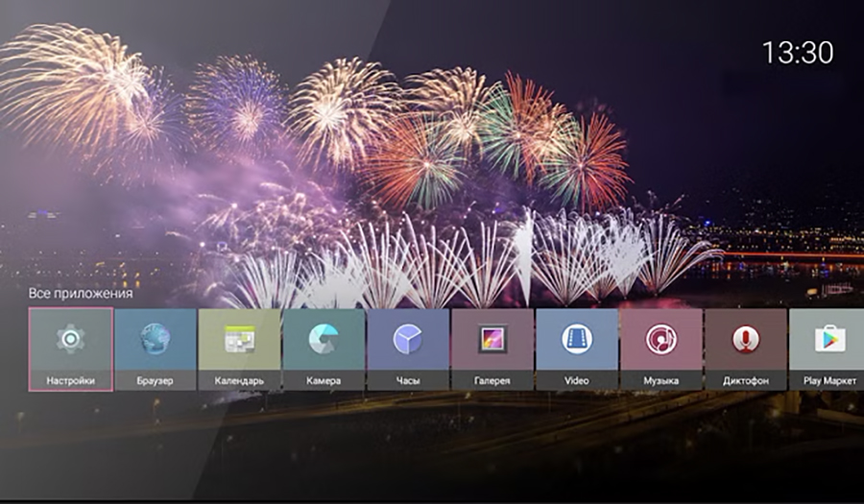Launch the Браузер globe app
This screenshot has height=504, width=864.
pyautogui.click(x=156, y=349)
